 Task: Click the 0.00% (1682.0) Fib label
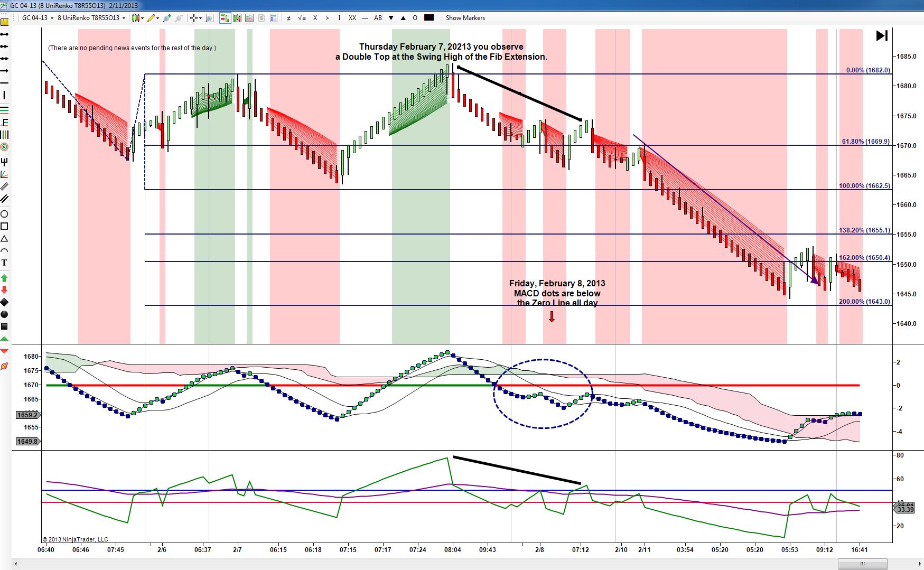pyautogui.click(x=868, y=70)
